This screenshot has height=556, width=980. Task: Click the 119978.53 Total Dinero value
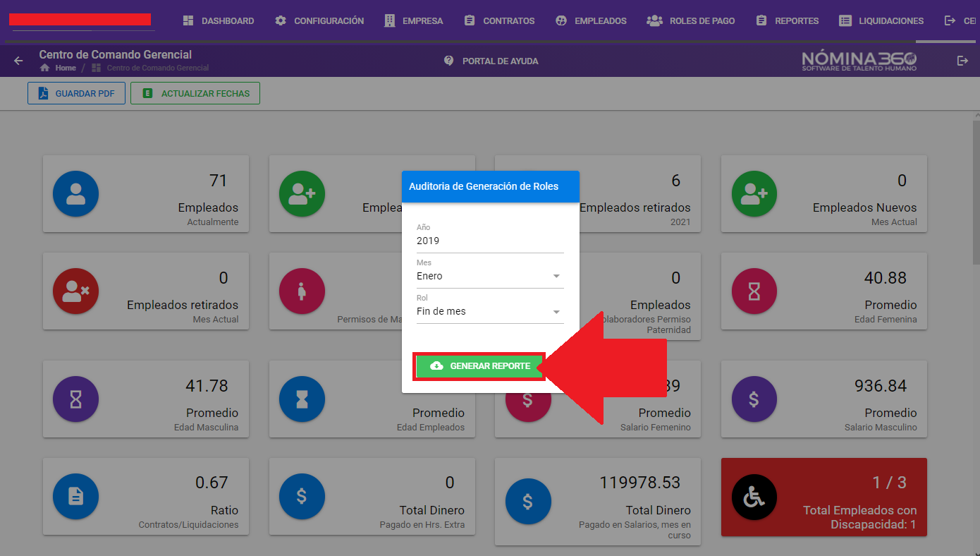pos(640,483)
